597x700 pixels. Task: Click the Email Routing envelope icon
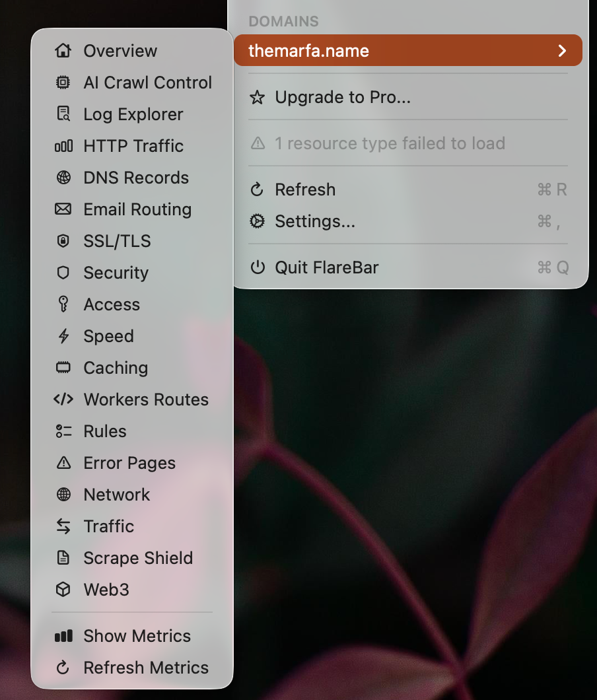tap(63, 209)
